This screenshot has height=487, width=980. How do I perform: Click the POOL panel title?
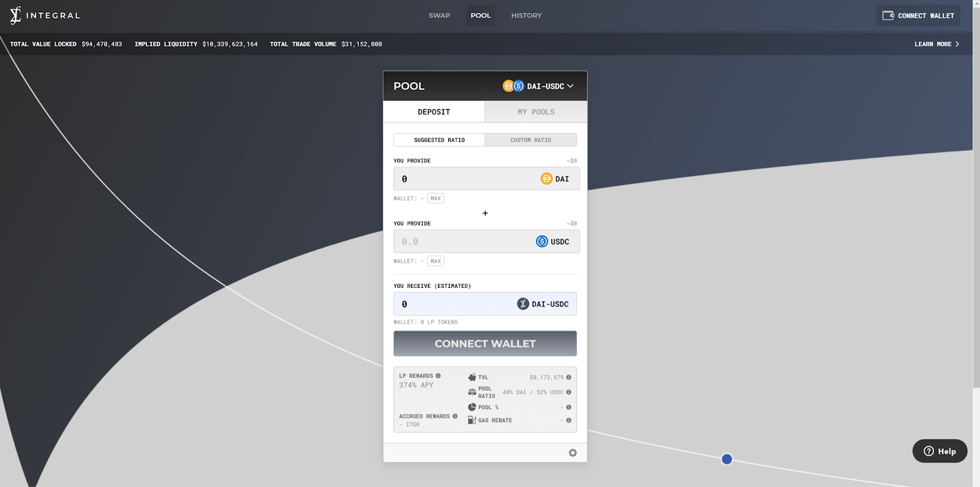pos(409,86)
